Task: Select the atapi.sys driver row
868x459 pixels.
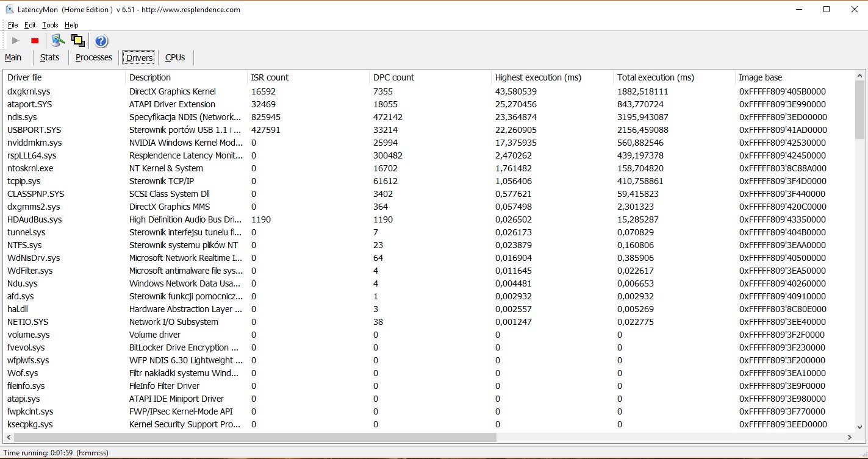Action: [x=429, y=399]
